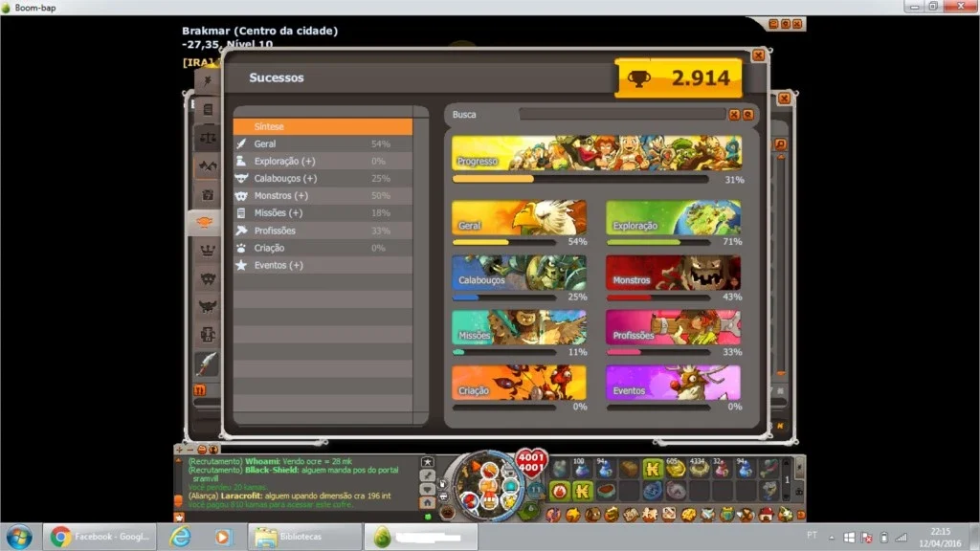Screen dimensions: 980x551
Task: Open the Progresso banner
Action: 597,153
